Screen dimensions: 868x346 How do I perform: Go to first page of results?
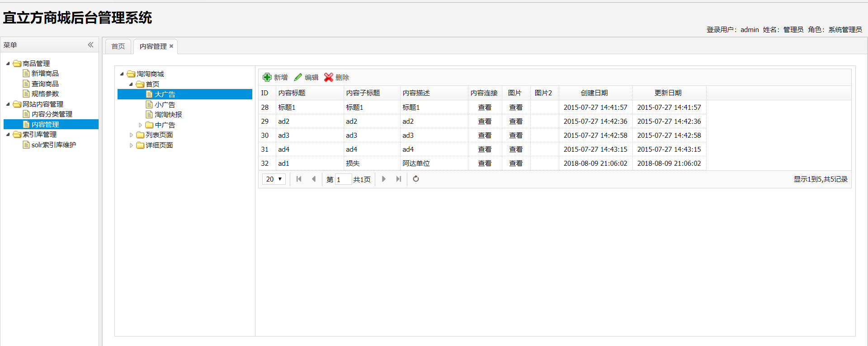299,179
